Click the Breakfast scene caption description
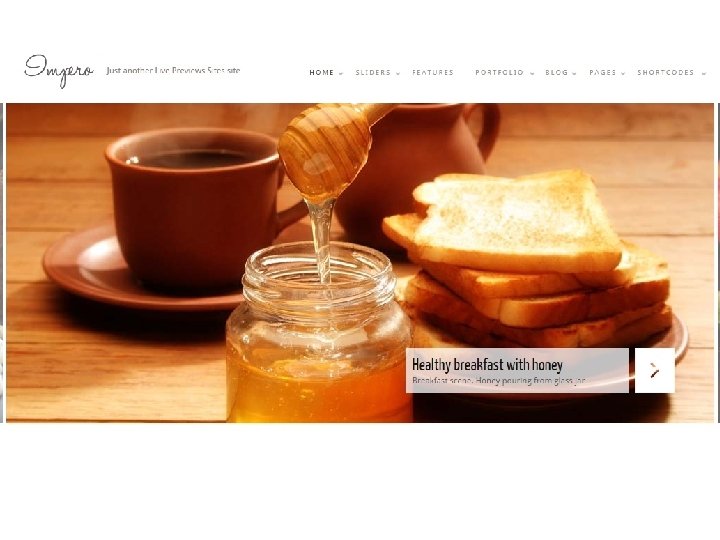Screen dimensions: 720x540 pyautogui.click(x=499, y=381)
